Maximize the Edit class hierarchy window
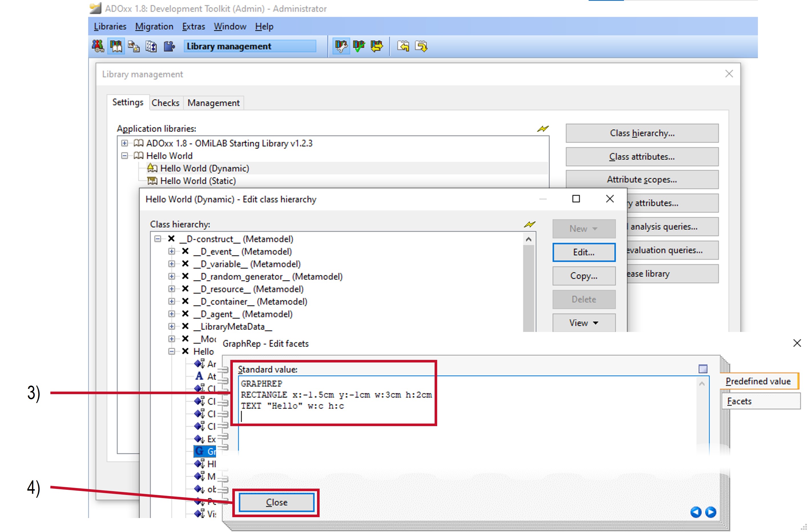809x532 pixels. click(x=576, y=199)
